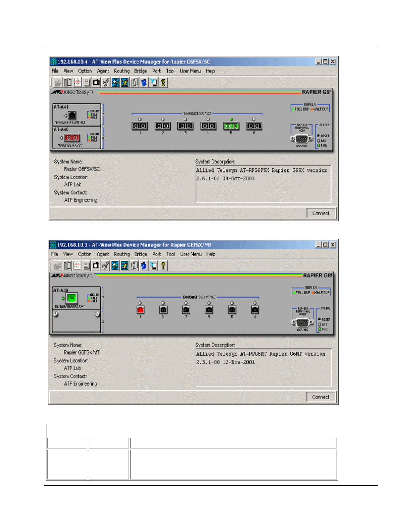411x532 pixels.
Task: Select fiber port 6 on the G6FSX/SC device
Action: [x=254, y=126]
